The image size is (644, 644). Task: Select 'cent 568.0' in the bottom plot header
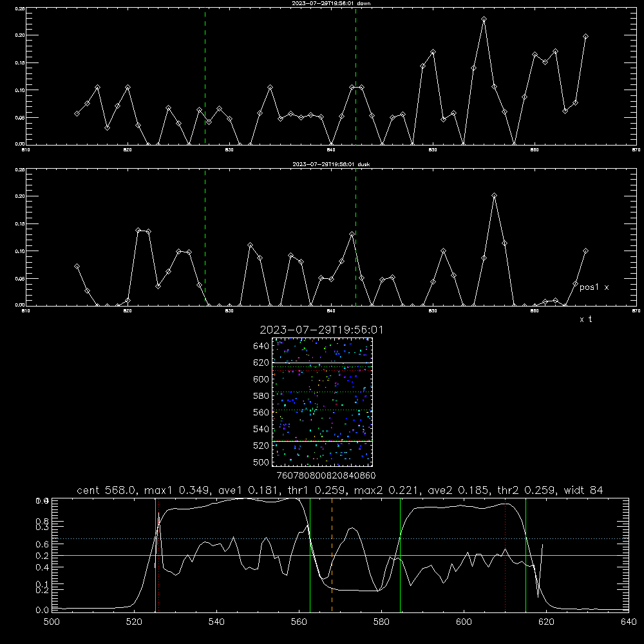pyautogui.click(x=106, y=490)
